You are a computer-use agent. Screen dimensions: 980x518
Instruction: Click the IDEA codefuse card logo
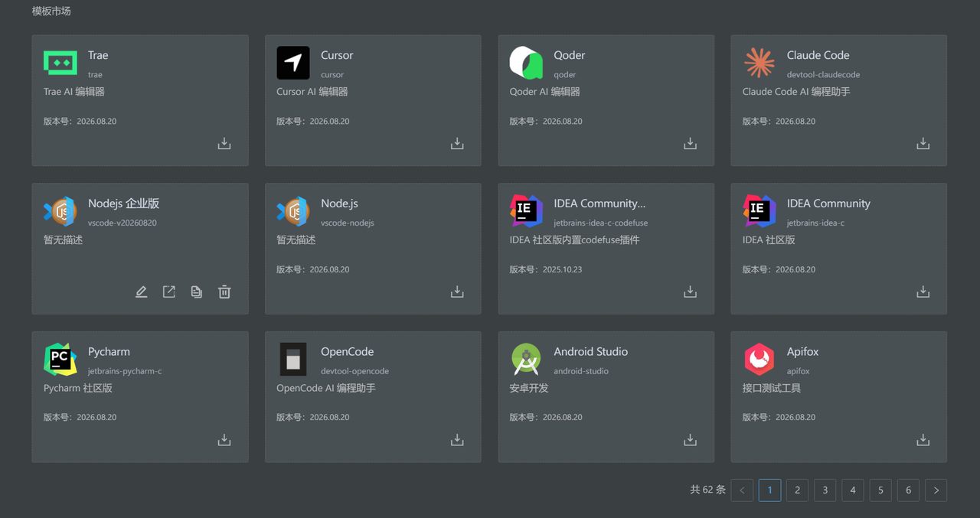526,211
